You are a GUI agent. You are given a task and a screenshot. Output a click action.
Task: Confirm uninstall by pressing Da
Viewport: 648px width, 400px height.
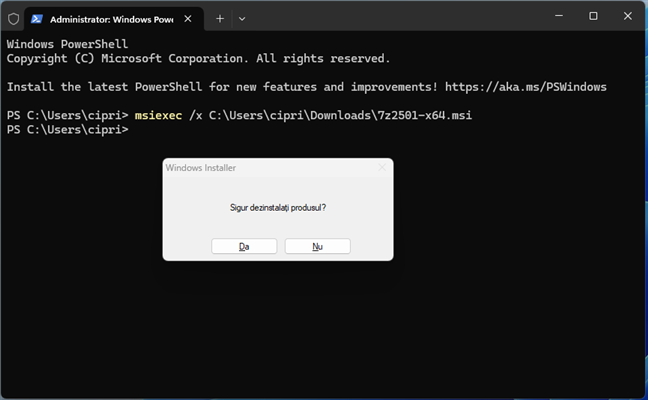click(x=244, y=246)
